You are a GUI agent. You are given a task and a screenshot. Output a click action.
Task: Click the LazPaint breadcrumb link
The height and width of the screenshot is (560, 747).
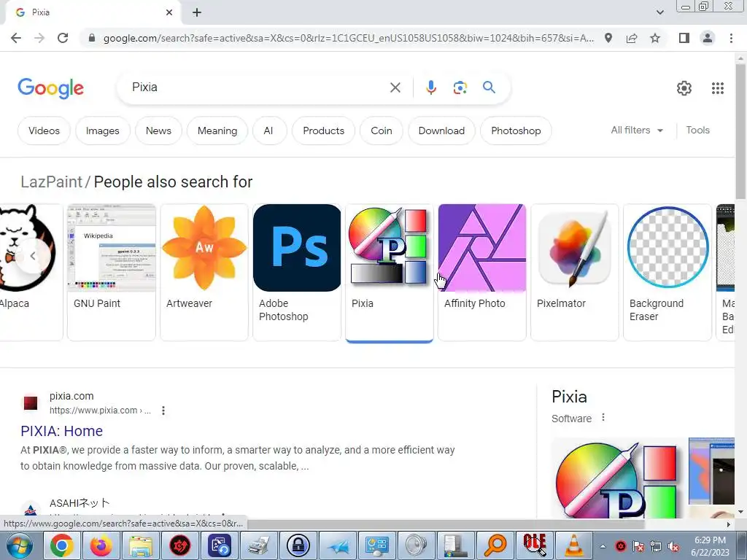click(x=52, y=182)
